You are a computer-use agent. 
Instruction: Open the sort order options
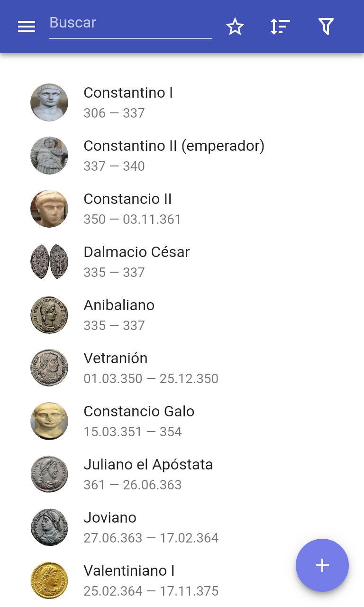tap(280, 27)
